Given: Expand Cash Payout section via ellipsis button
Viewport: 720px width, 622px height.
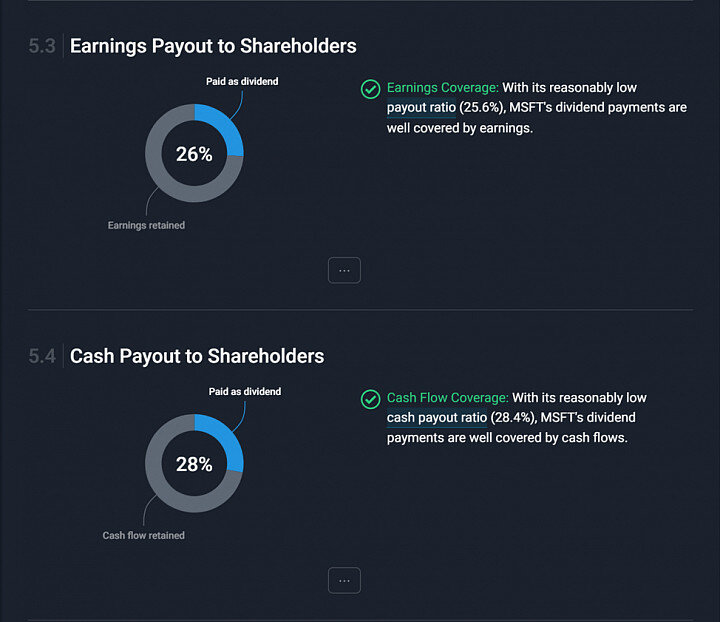Looking at the screenshot, I should (344, 581).
